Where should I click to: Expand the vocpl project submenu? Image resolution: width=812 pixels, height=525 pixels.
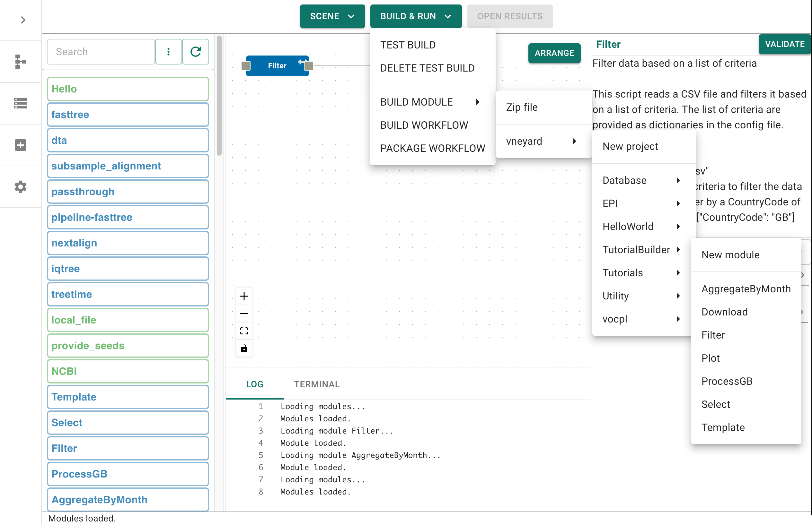(641, 319)
